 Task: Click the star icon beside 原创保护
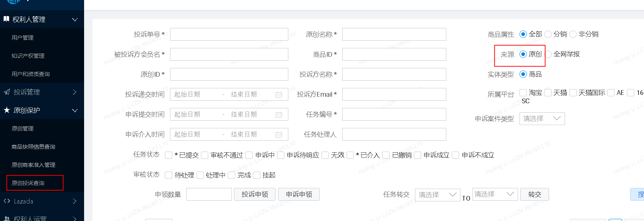[x=7, y=110]
